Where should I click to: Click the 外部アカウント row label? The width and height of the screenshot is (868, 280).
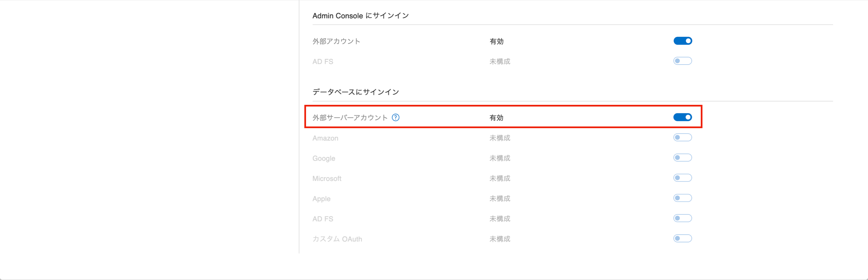[336, 41]
